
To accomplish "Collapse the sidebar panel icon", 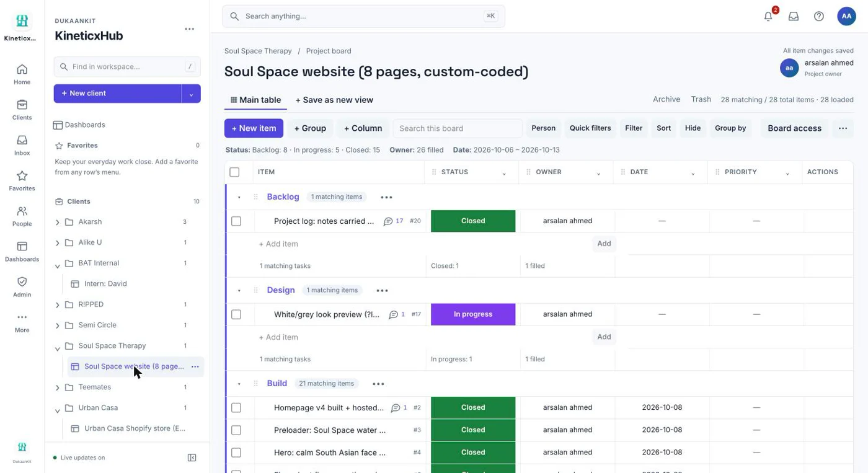I will [x=192, y=458].
